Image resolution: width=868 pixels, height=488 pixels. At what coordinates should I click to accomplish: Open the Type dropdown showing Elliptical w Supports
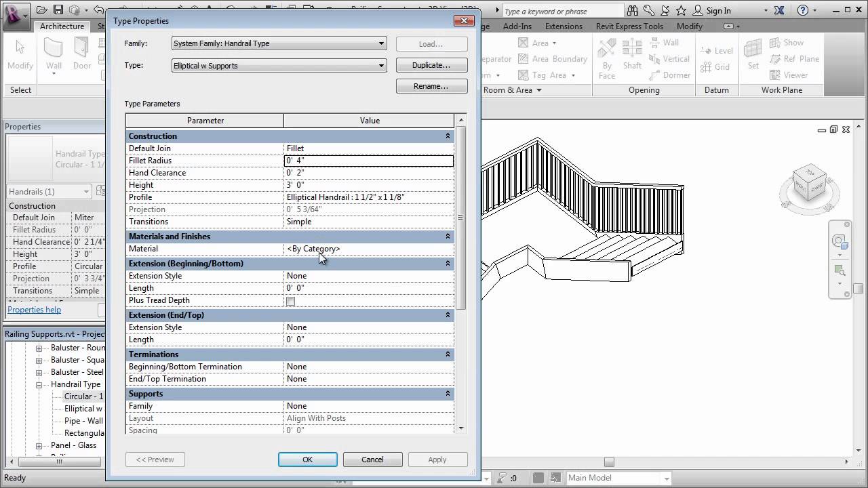(x=380, y=66)
